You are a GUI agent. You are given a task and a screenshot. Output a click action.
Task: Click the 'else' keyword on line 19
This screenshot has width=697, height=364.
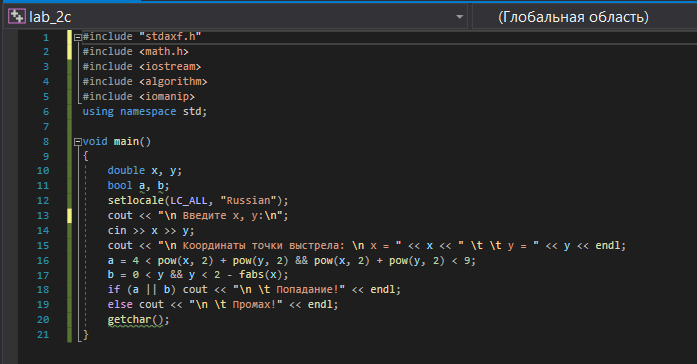pos(120,305)
